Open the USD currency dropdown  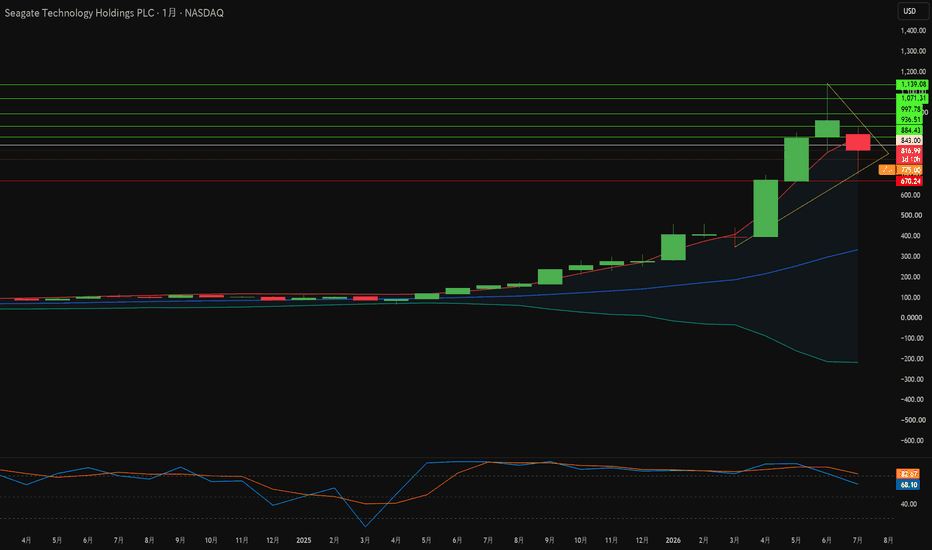[x=909, y=11]
